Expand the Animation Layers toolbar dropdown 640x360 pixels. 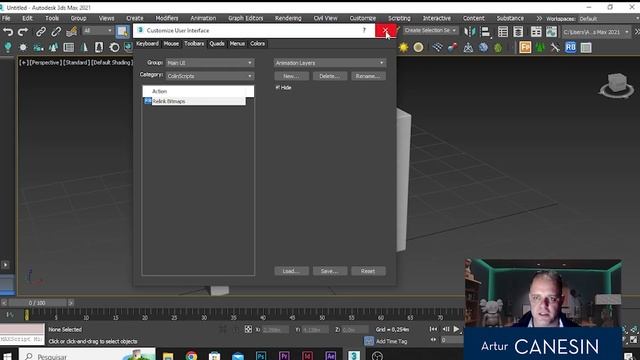point(330,63)
